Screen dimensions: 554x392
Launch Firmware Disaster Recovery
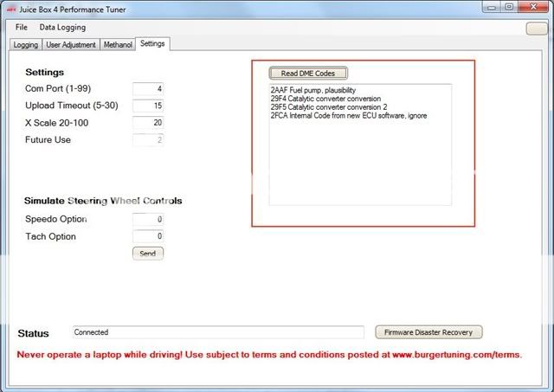click(428, 332)
